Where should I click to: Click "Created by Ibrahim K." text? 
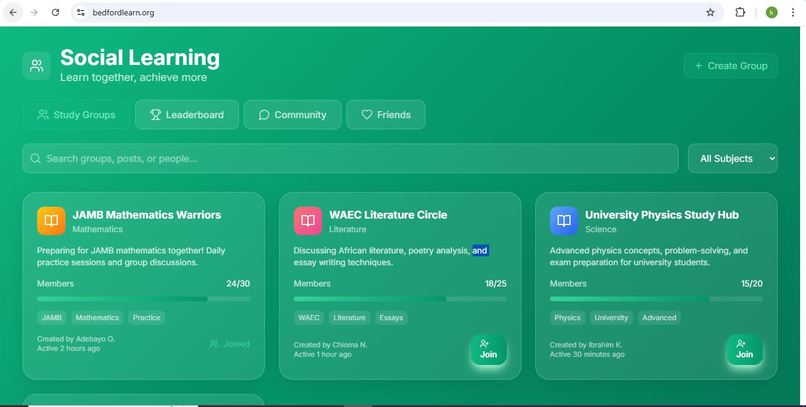pos(586,345)
